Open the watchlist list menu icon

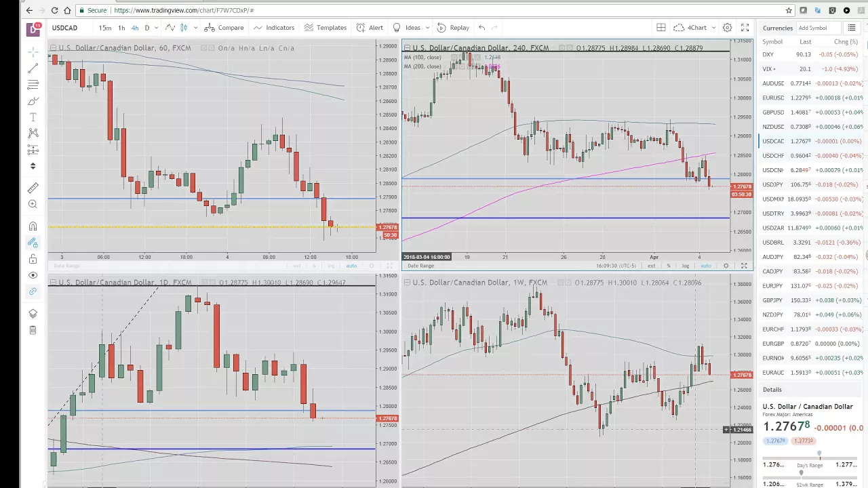852,28
